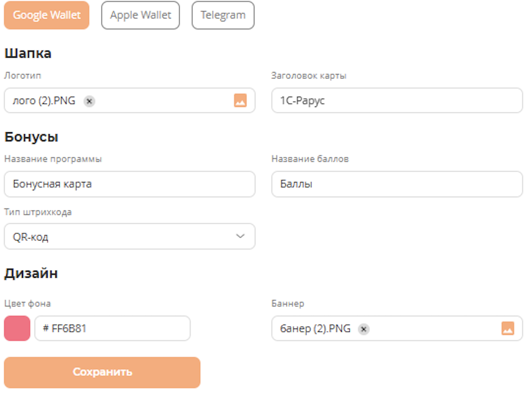Focus the Заголовок карты field with 1С-Рарус
Image resolution: width=532 pixels, height=394 pixels.
click(397, 101)
